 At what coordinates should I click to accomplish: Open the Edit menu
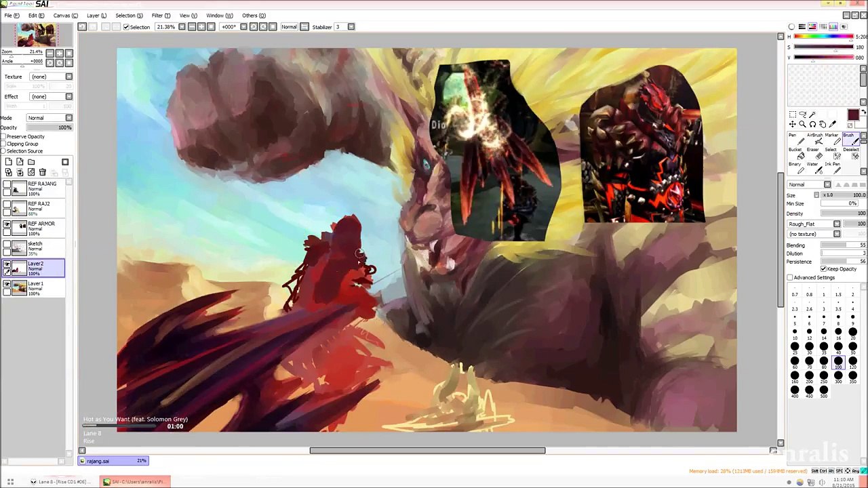coord(36,16)
